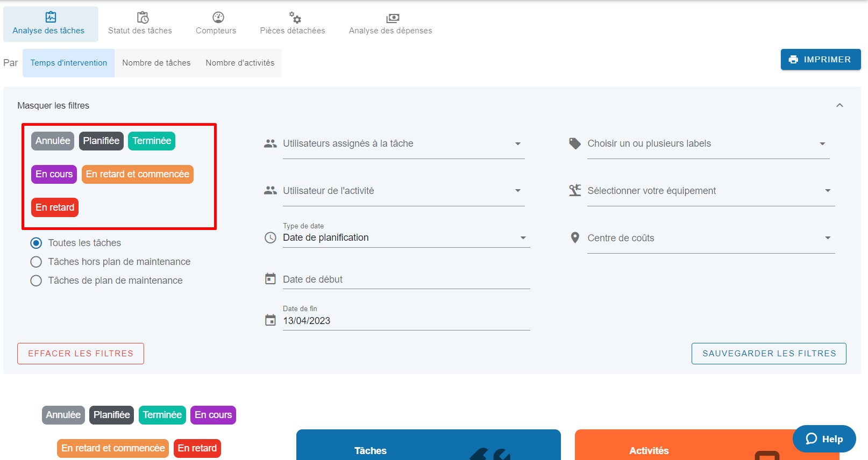Select Nombre d'activités view

tap(240, 63)
